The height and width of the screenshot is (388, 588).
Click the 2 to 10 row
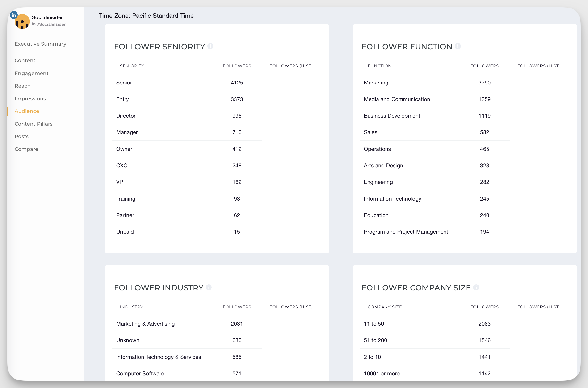click(435, 357)
